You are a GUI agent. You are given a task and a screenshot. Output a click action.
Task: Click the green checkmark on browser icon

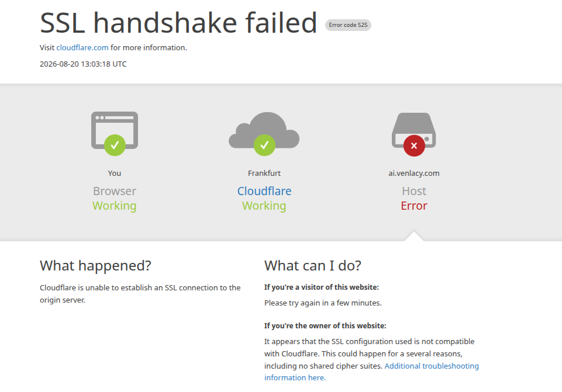115,145
